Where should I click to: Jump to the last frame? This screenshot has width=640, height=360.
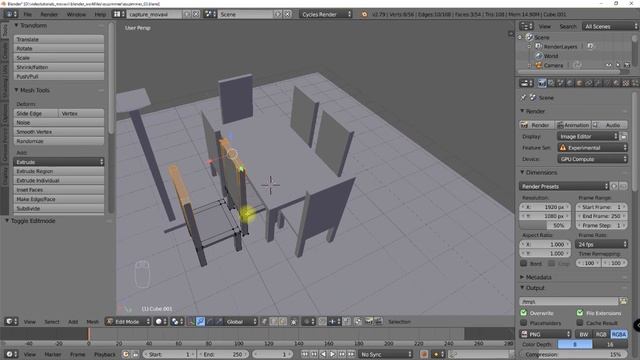[x=351, y=354]
